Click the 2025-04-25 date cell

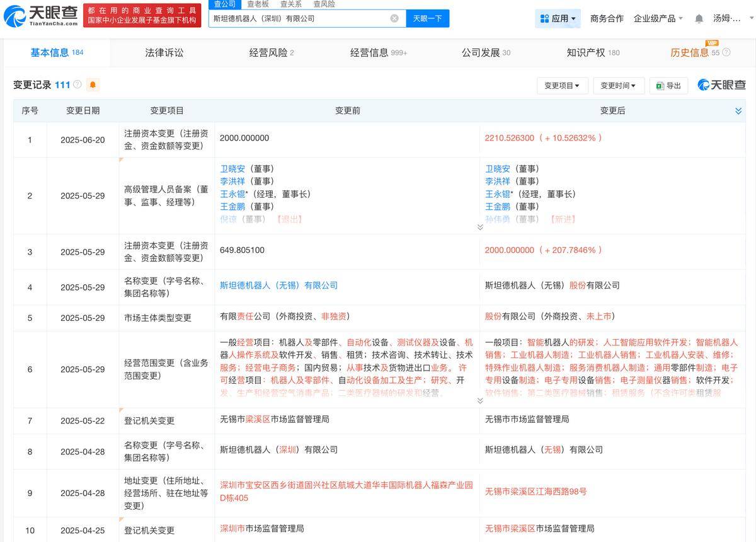(x=83, y=531)
